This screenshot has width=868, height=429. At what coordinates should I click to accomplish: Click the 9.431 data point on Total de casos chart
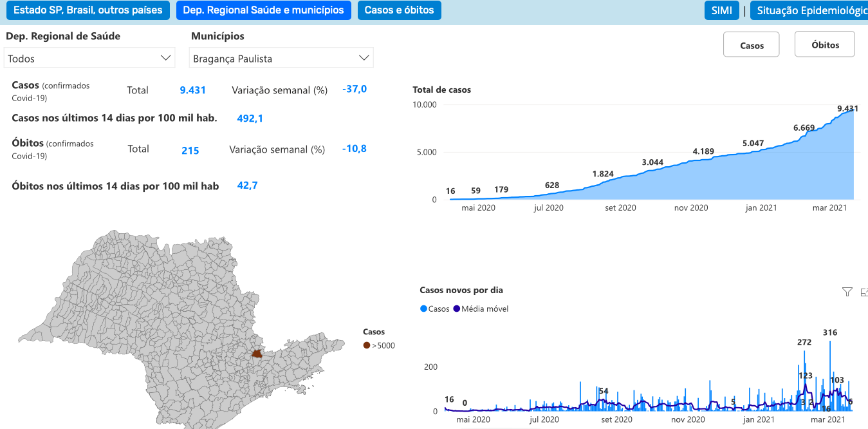[847, 109]
